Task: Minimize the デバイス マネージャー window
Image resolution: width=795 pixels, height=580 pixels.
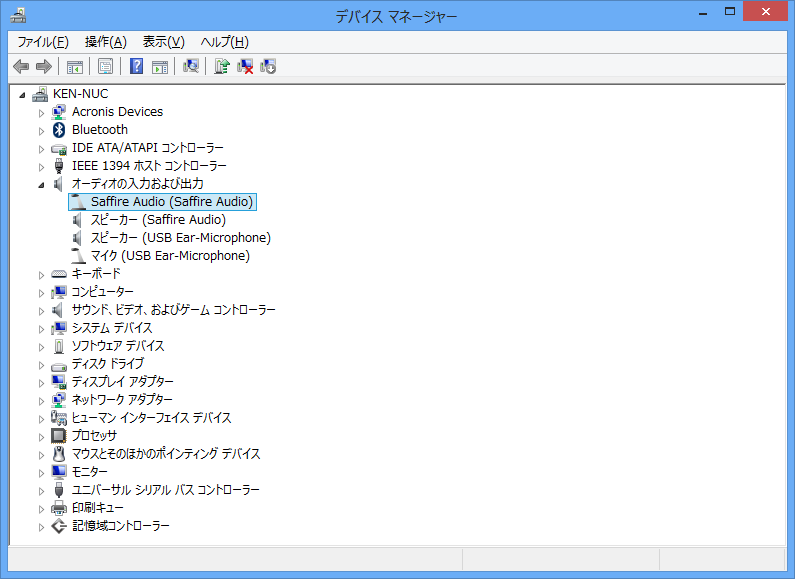Action: (703, 13)
